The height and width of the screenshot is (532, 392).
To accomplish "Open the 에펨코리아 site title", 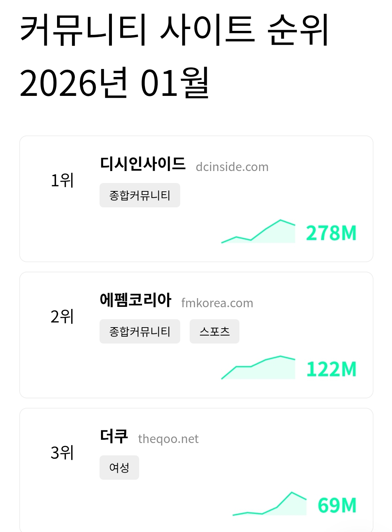I will 135,300.
